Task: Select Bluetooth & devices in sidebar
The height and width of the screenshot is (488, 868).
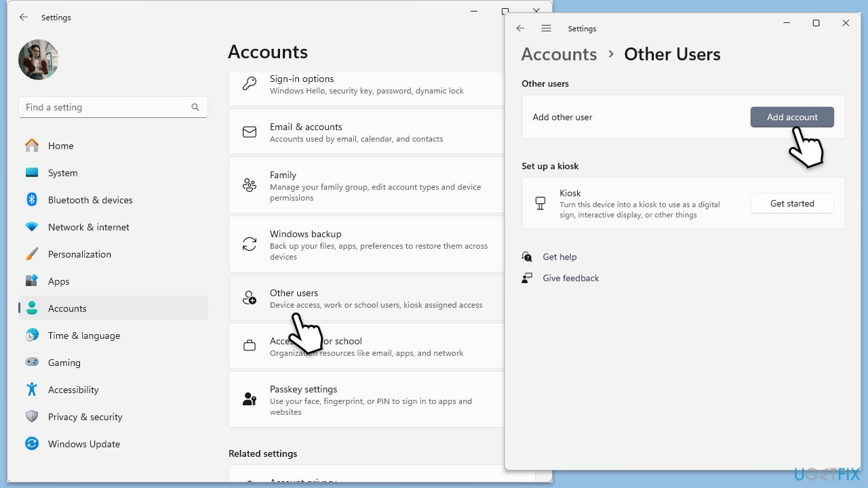Action: point(90,200)
